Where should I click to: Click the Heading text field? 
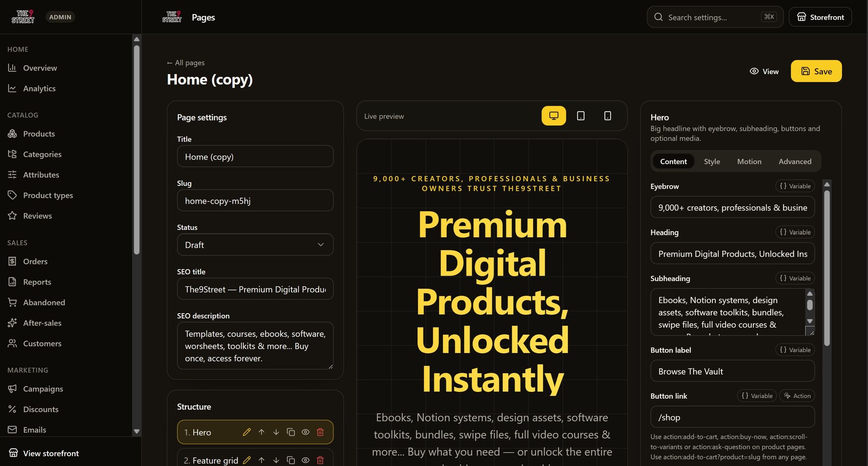point(732,254)
